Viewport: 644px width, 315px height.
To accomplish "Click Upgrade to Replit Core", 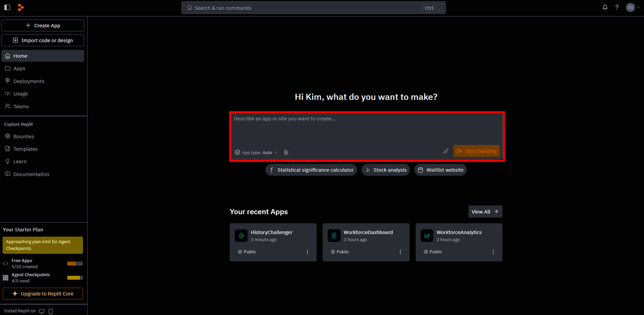I will coord(43,294).
